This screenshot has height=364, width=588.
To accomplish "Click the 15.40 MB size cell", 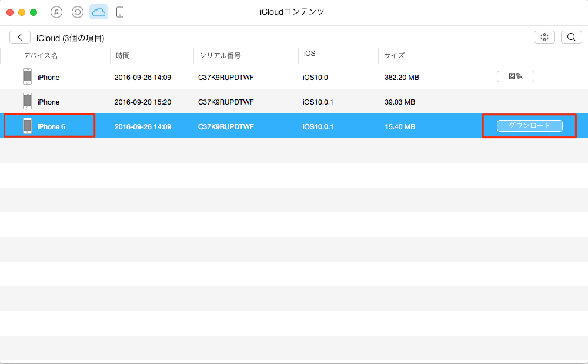I will 400,126.
